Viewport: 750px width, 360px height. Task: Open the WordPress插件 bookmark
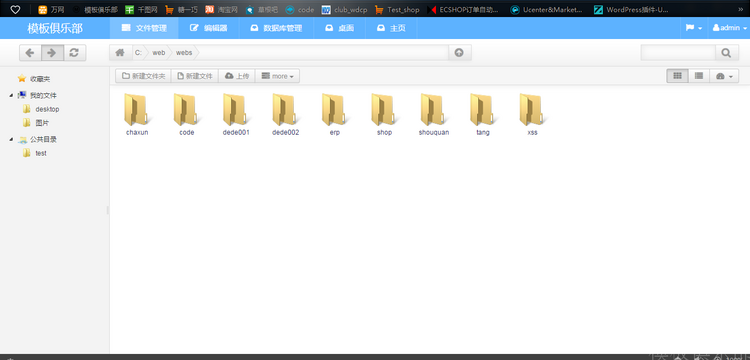pos(631,9)
